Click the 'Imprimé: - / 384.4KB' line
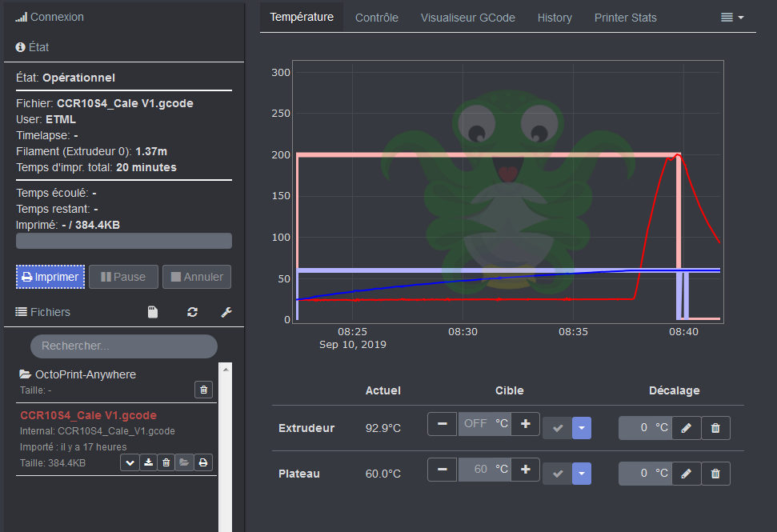The width and height of the screenshot is (777, 532). (68, 225)
